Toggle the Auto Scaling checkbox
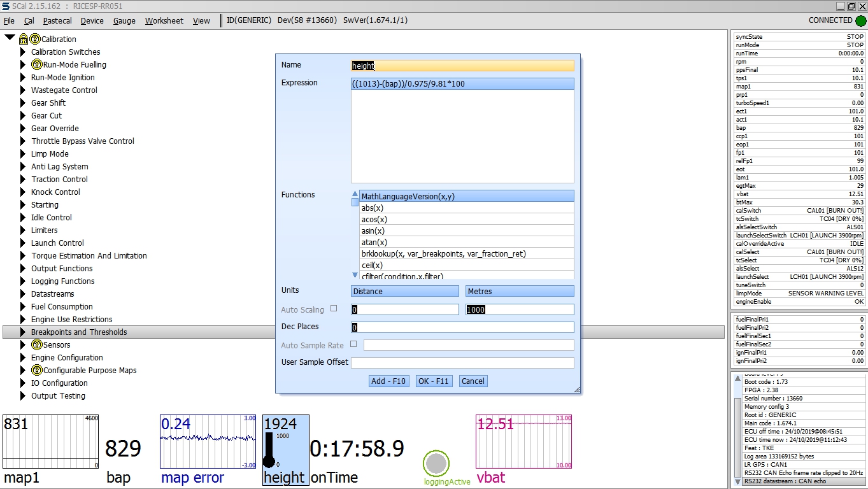 [334, 308]
